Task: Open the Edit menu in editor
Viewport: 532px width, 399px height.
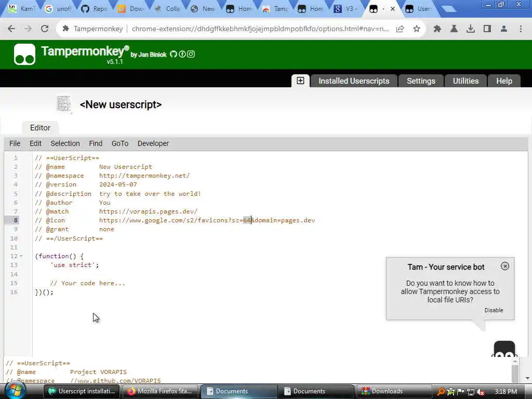Action: click(x=35, y=143)
